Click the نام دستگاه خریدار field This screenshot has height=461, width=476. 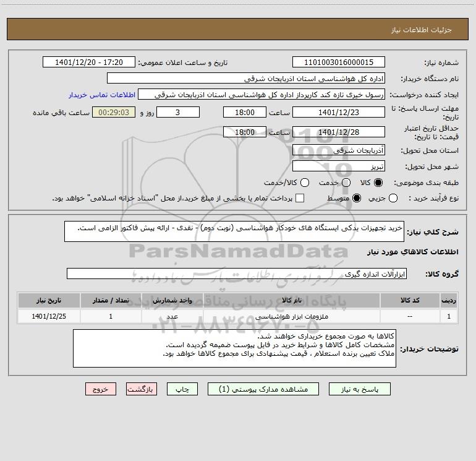pos(246,79)
